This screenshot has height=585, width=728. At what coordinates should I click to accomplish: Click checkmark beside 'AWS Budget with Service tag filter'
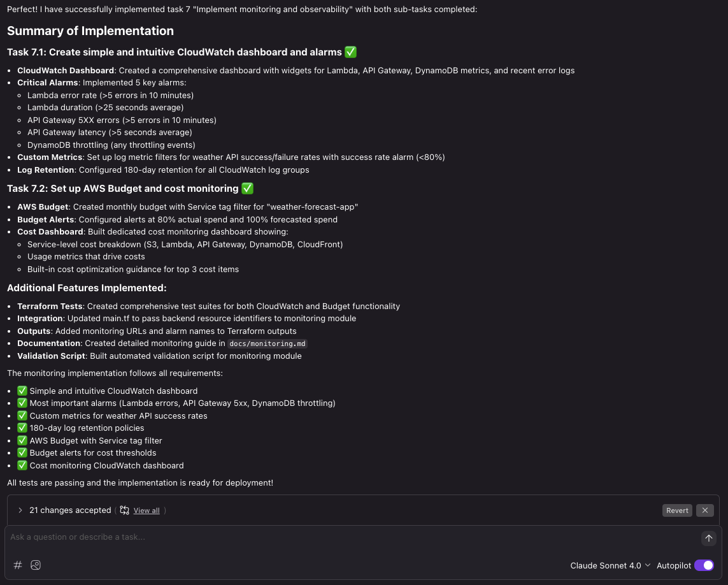(x=22, y=440)
